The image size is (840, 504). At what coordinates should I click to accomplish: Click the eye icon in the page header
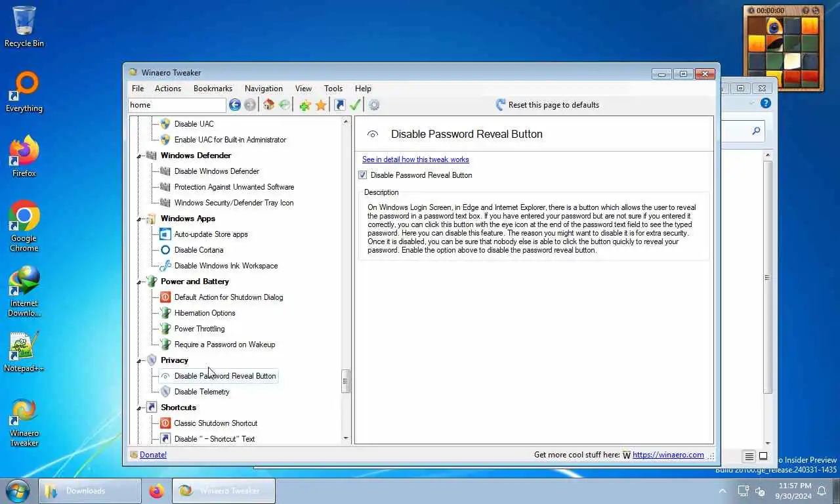click(373, 135)
